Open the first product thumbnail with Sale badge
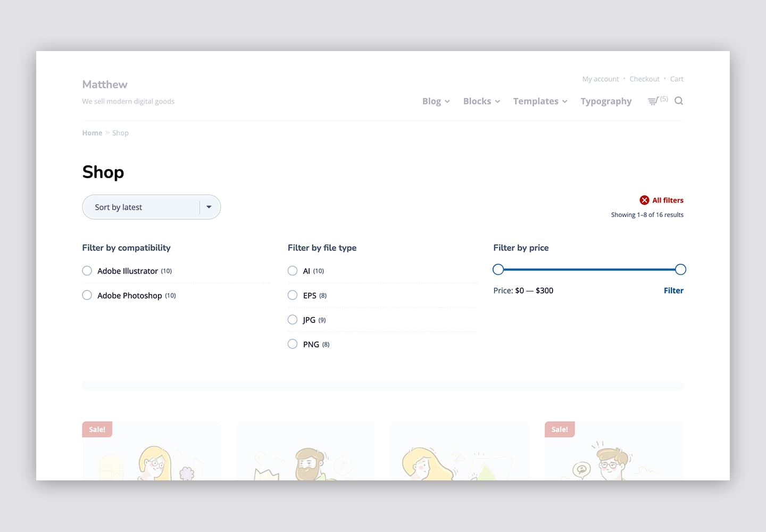This screenshot has height=532, width=766. click(x=152, y=451)
